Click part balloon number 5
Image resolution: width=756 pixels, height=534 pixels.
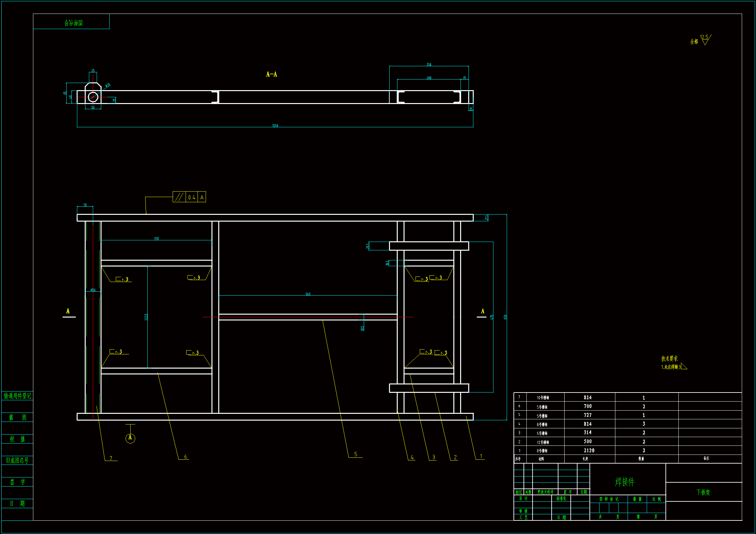pos(356,455)
